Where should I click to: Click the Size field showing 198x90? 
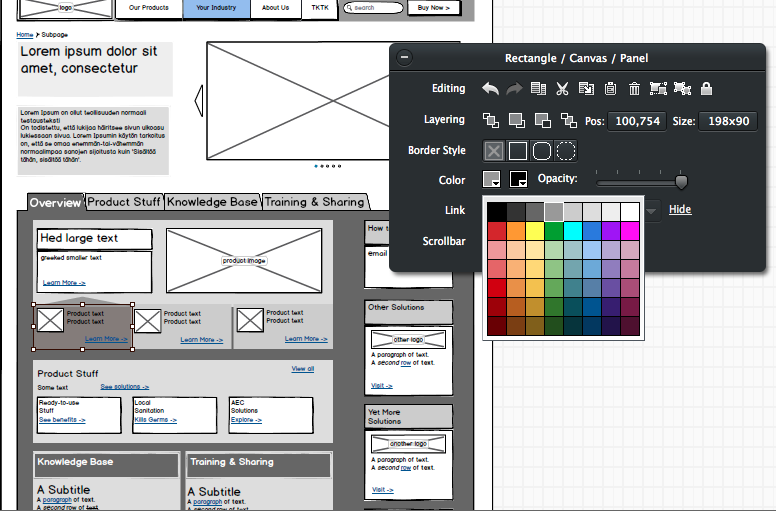point(728,121)
